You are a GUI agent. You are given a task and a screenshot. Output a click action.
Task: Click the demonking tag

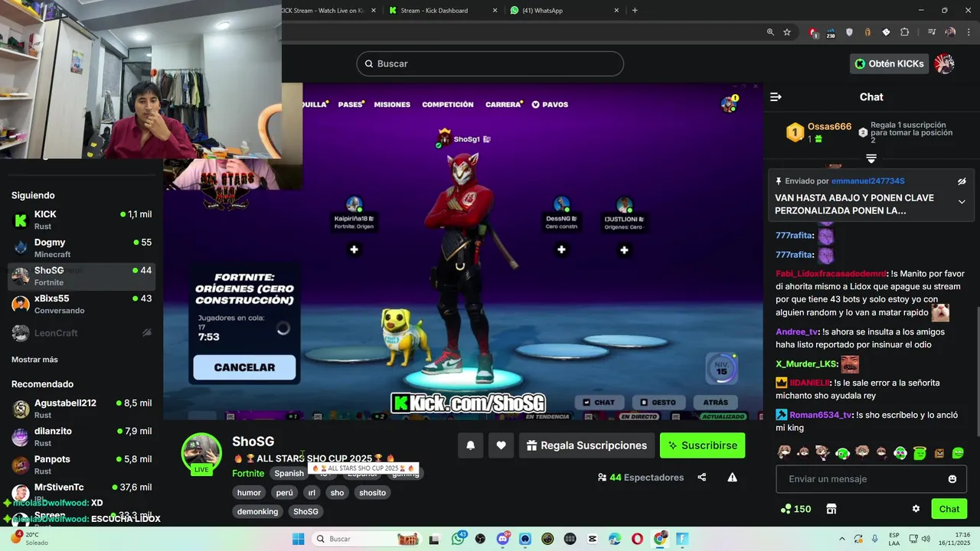click(x=257, y=512)
